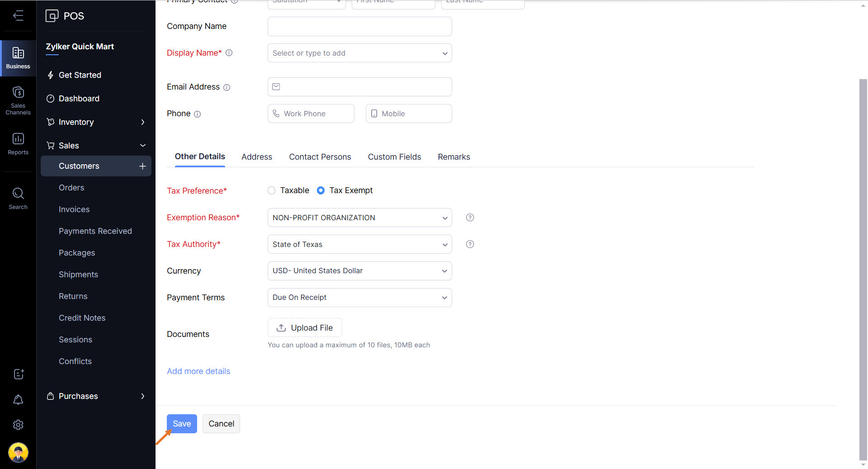Screen dimensions: 868x469
Task: Select the Tax Exempt radio button
Action: pos(321,190)
